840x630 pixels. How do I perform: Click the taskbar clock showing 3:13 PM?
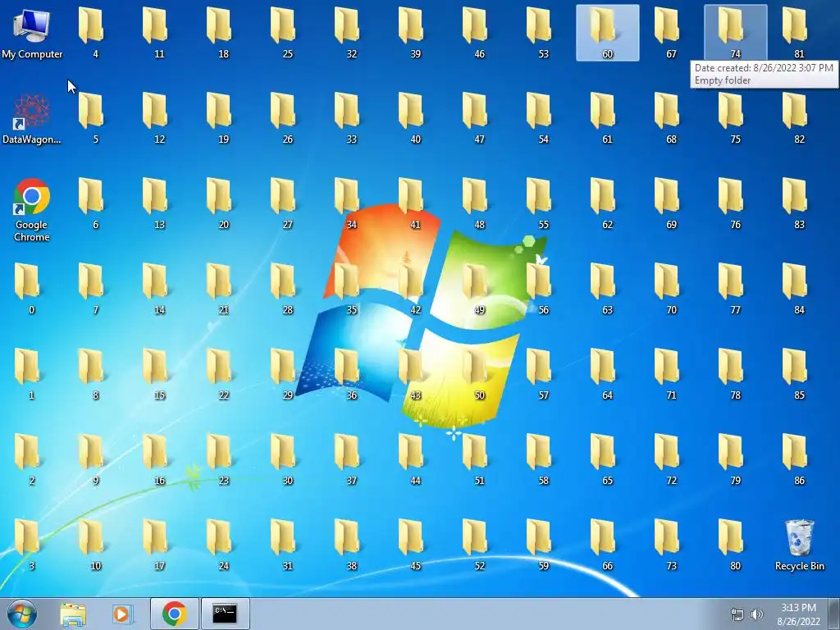coord(798,614)
